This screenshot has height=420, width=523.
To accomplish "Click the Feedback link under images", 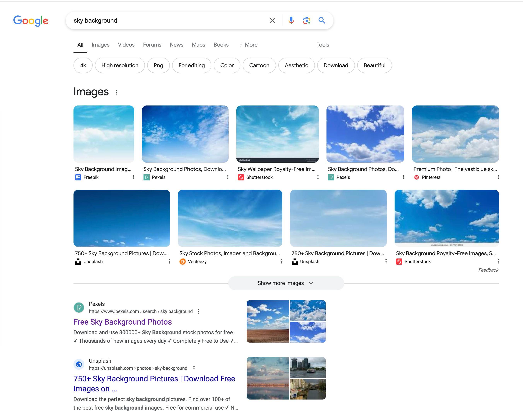I will (x=488, y=270).
